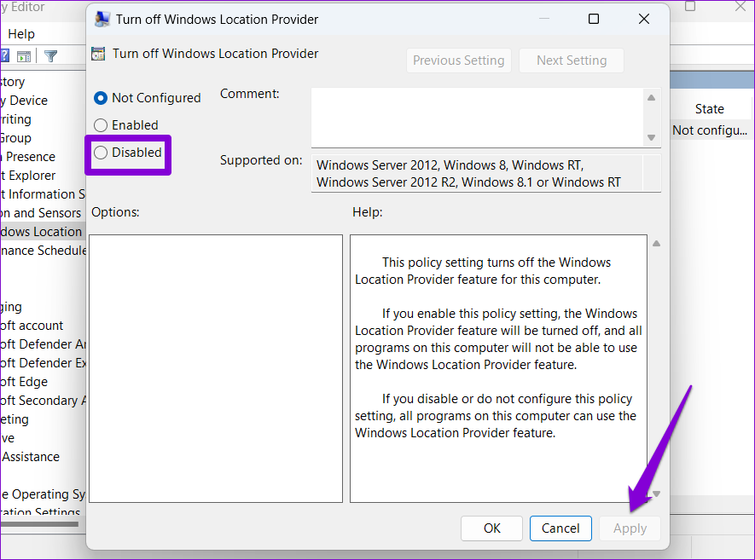755x560 pixels.
Task: Go to Previous Setting
Action: pyautogui.click(x=458, y=61)
